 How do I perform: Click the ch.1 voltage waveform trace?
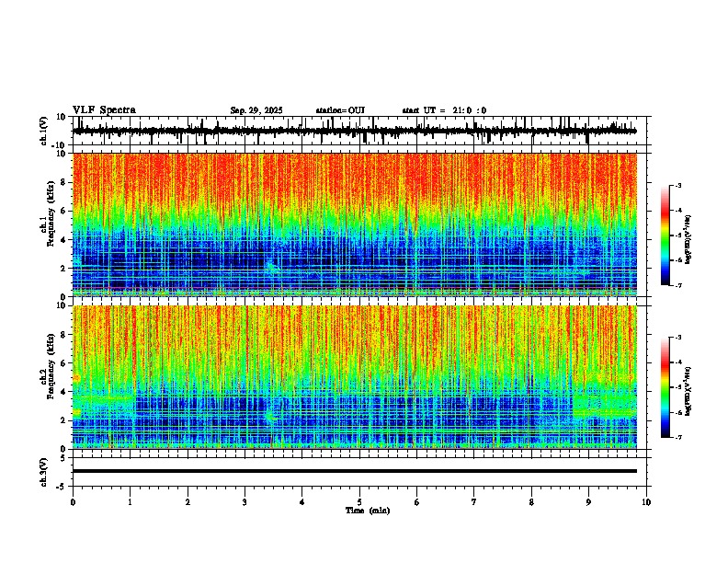(355, 131)
